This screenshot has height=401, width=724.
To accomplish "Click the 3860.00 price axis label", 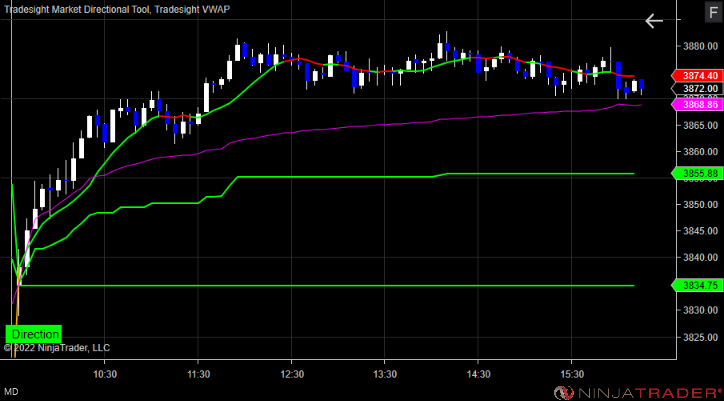I will [700, 152].
